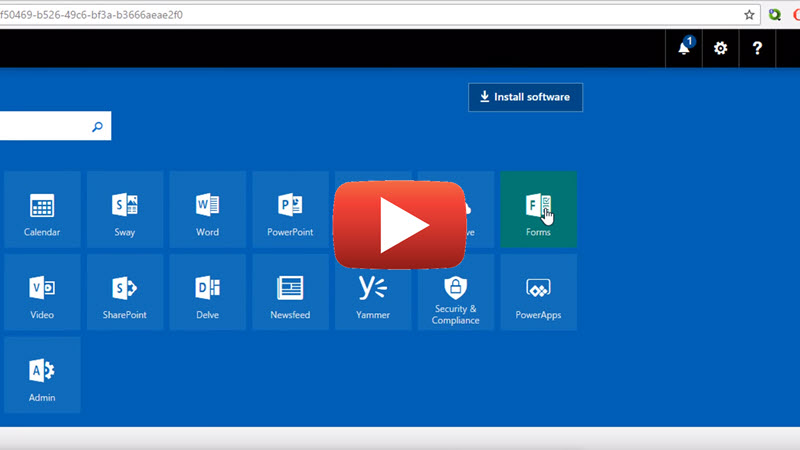
Task: Open the Sway app tile
Action: pos(124,210)
